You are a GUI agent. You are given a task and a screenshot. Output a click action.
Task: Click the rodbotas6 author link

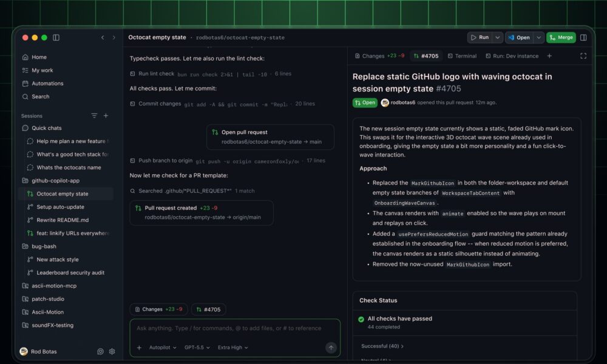(x=402, y=103)
